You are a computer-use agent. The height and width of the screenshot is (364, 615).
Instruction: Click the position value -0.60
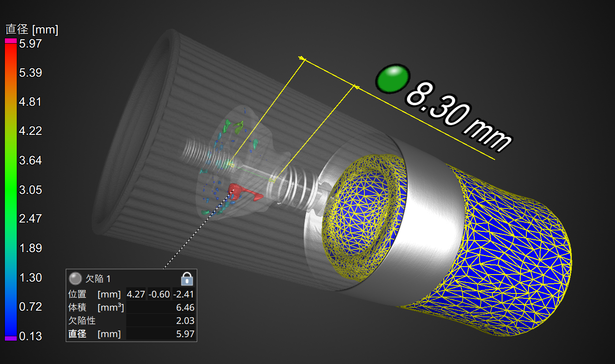tap(158, 294)
